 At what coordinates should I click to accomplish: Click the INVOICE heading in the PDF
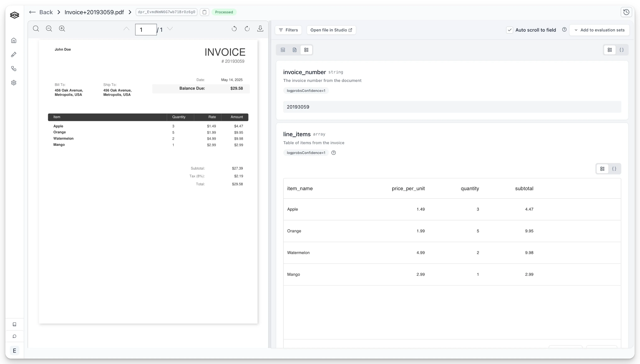tap(225, 52)
